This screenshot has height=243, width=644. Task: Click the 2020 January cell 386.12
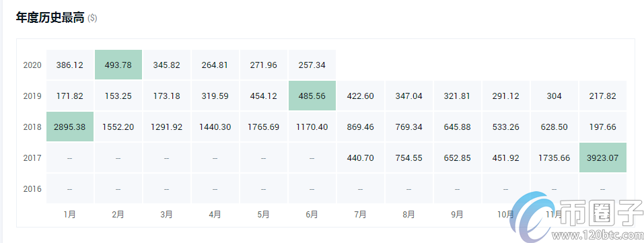click(x=70, y=65)
